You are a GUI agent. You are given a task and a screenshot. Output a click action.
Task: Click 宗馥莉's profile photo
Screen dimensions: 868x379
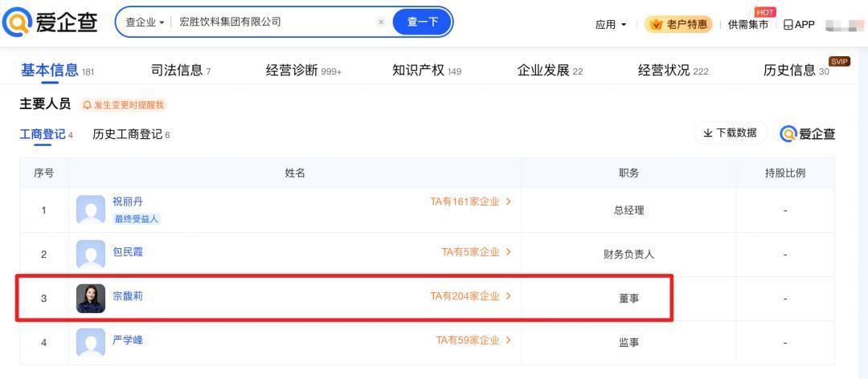point(90,298)
